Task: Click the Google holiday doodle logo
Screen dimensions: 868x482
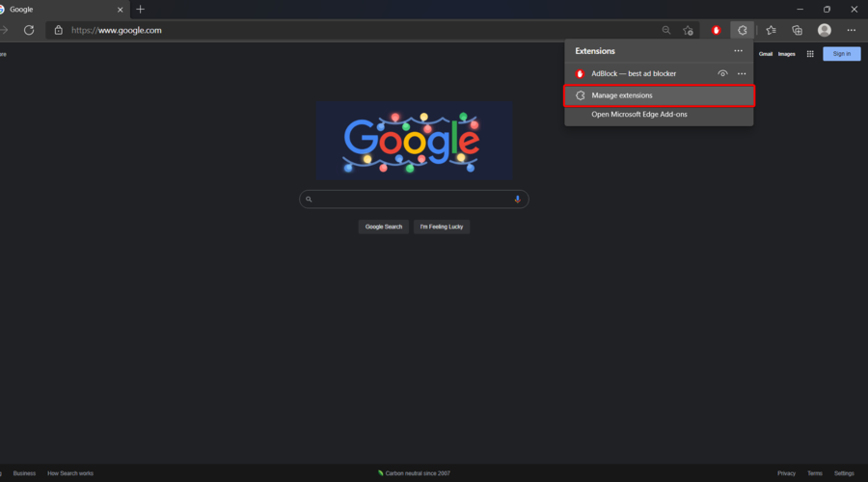Action: pos(414,141)
